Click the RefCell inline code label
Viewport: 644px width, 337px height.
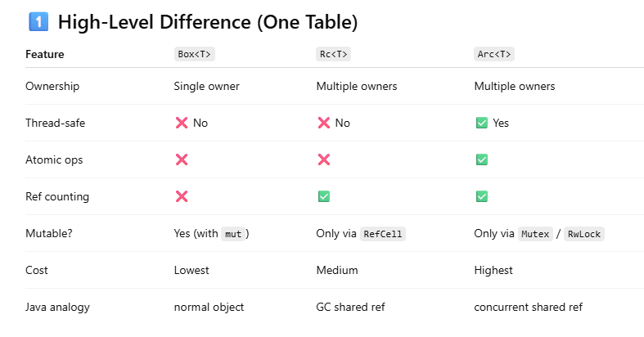click(x=383, y=234)
